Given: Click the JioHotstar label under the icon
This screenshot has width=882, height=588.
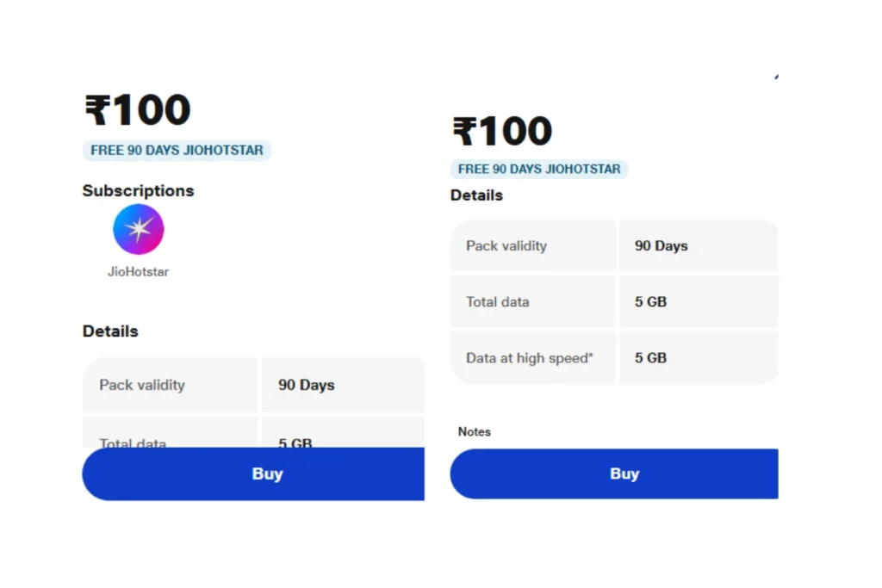Looking at the screenshot, I should tap(139, 271).
